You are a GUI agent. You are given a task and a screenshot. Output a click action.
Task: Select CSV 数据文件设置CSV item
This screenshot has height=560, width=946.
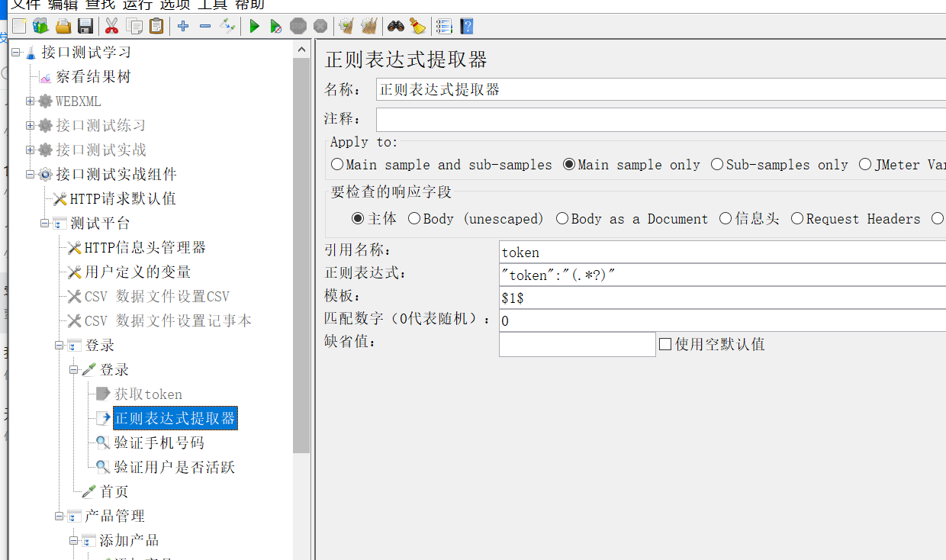pyautogui.click(x=157, y=297)
